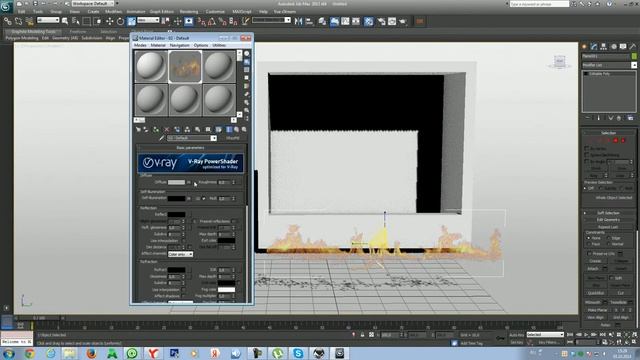The height and width of the screenshot is (360, 640).
Task: Open the Workspace Default dropdown
Action: 93,4
